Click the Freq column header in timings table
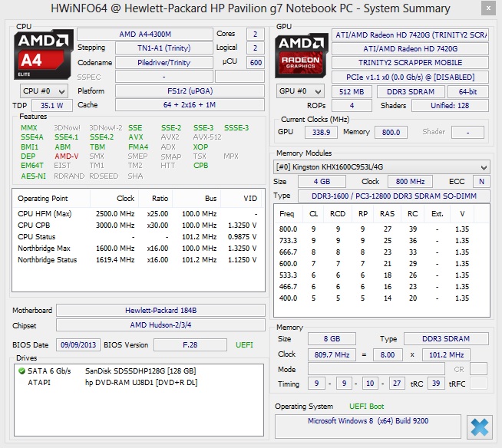 pyautogui.click(x=289, y=214)
